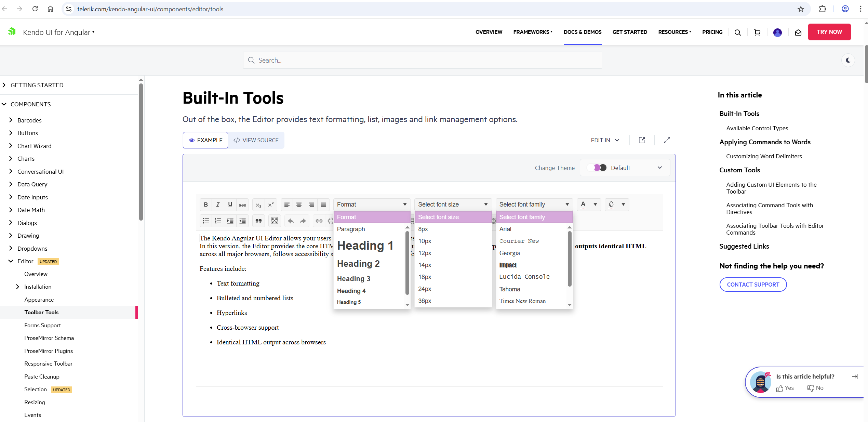The image size is (868, 422).
Task: Switch to the VIEW SOURCE tab
Action: (x=256, y=140)
